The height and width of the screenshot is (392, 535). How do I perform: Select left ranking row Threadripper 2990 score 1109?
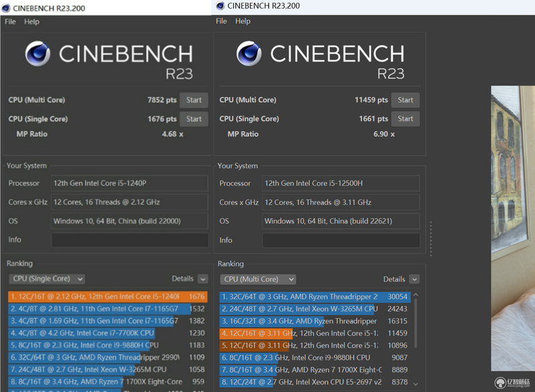click(x=108, y=357)
